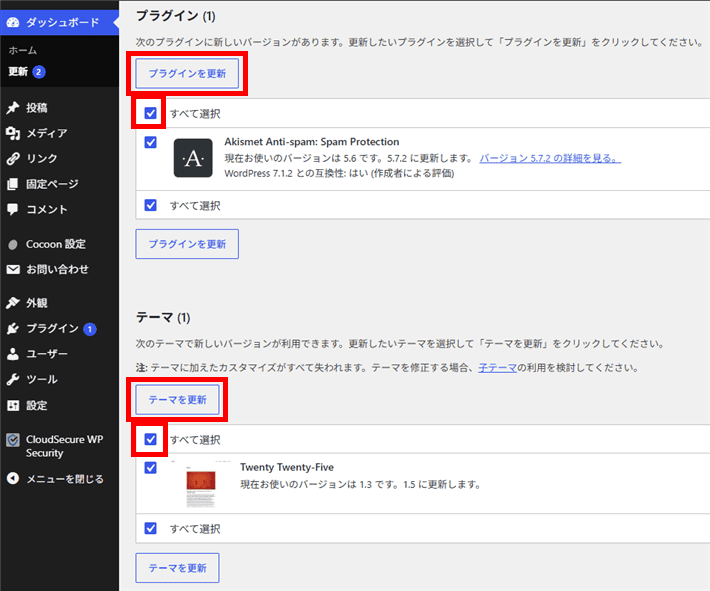This screenshot has width=710, height=591.
Task: Open バージョン 5.7.2 の詳細を見る link
Action: click(x=550, y=158)
